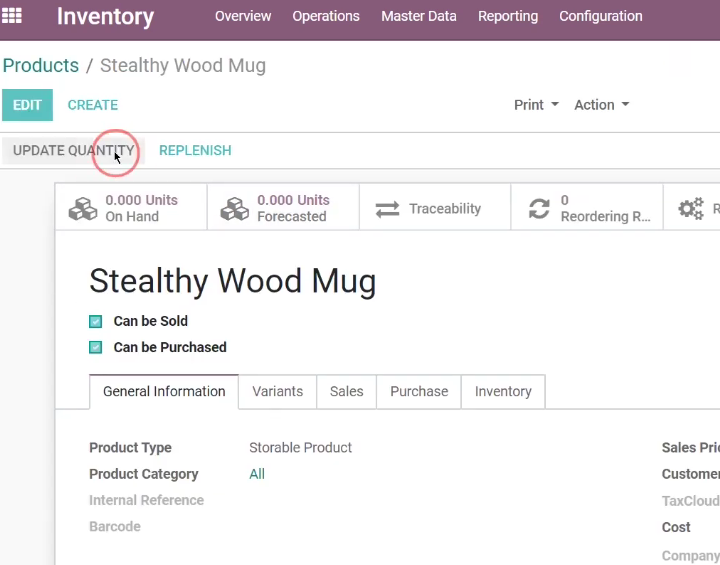Open the Operations menu
This screenshot has width=720, height=565.
click(326, 16)
